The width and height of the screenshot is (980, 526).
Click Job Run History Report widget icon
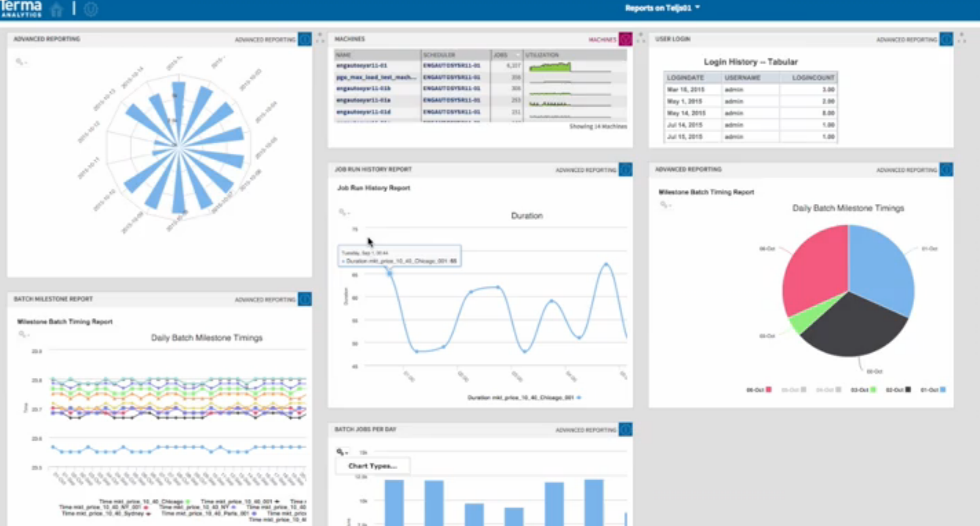pyautogui.click(x=625, y=170)
